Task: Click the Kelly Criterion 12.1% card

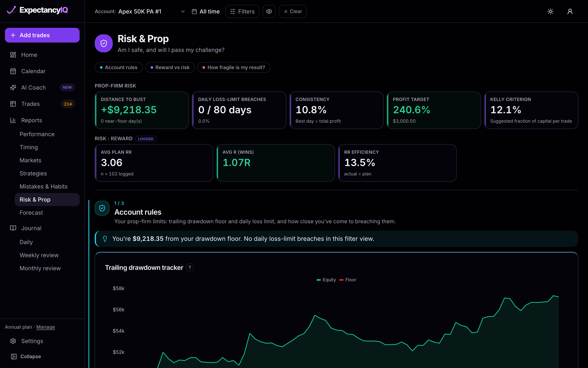Action: (531, 110)
